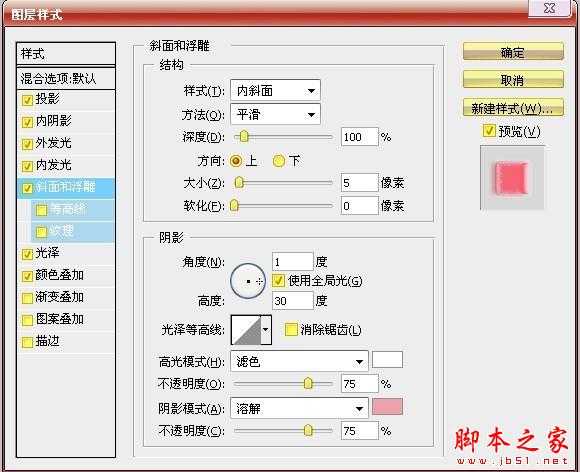This screenshot has height=472, width=580.
Task: Select the 样式 header in left list
Action: coord(66,54)
